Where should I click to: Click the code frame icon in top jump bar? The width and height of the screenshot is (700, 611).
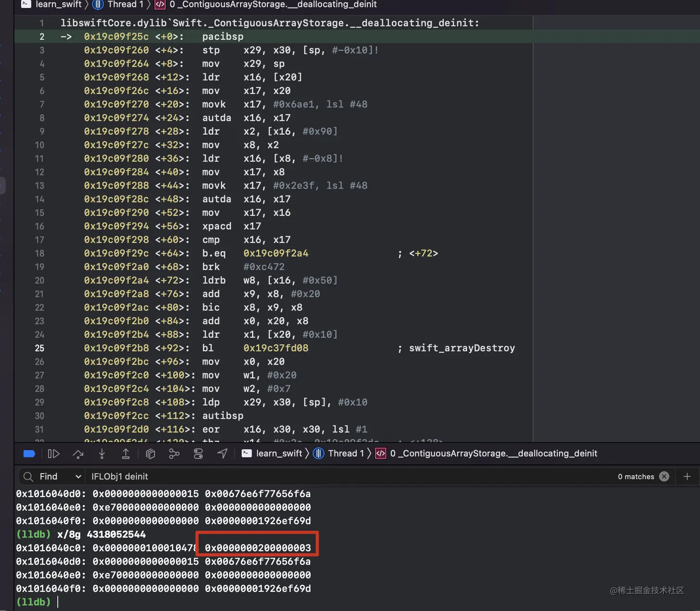[160, 4]
